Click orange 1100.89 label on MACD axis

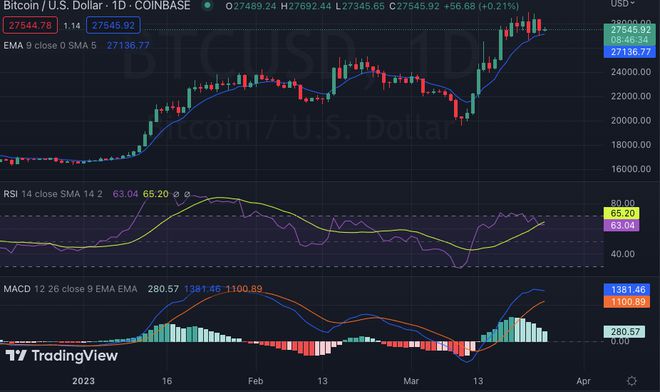627,301
